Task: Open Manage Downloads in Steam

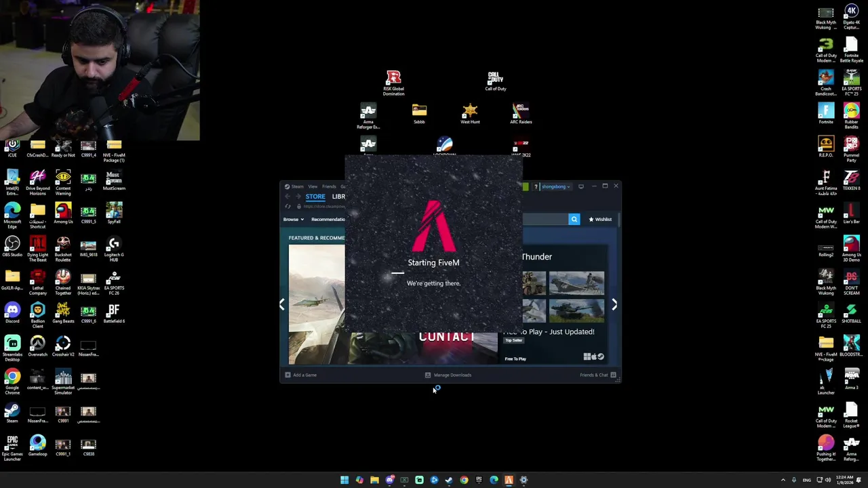Action: click(x=448, y=375)
